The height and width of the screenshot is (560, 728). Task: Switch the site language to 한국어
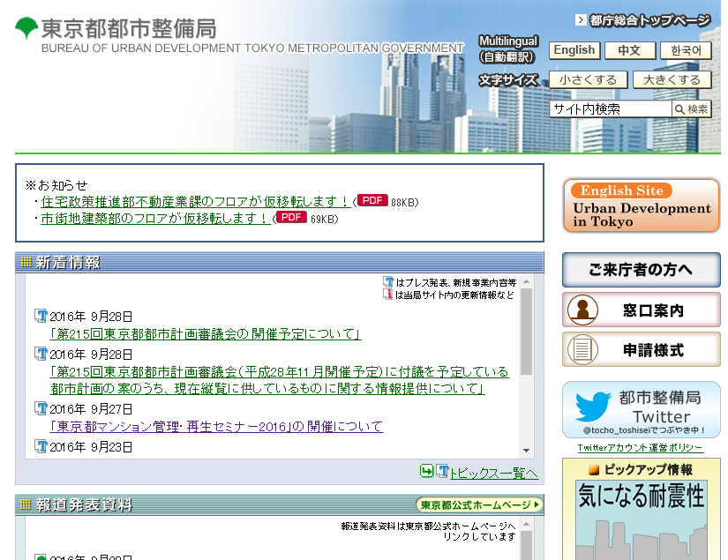685,50
